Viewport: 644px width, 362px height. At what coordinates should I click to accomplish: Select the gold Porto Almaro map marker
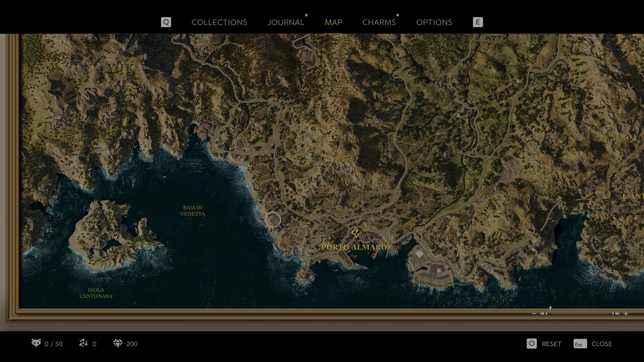click(356, 232)
